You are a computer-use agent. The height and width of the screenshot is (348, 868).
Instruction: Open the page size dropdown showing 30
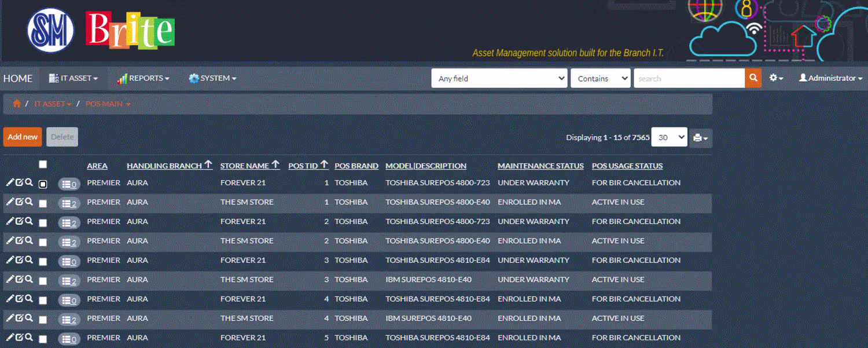[670, 137]
